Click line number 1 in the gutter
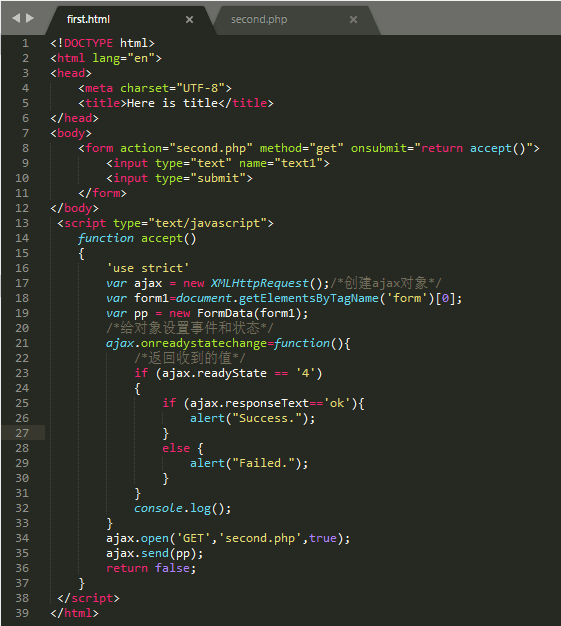This screenshot has height=626, width=561. [x=25, y=43]
